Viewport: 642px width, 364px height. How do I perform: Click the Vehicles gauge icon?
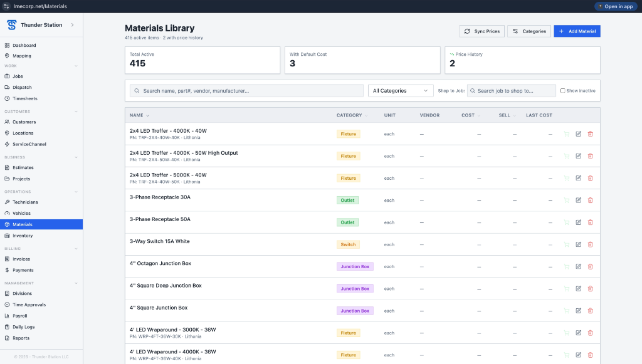click(x=7, y=214)
